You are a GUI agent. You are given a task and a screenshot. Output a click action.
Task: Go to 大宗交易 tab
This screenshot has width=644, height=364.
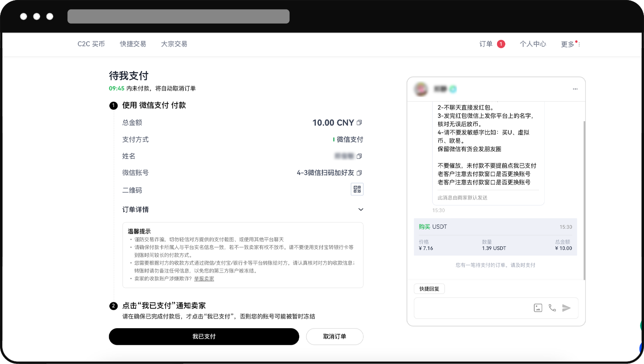174,44
